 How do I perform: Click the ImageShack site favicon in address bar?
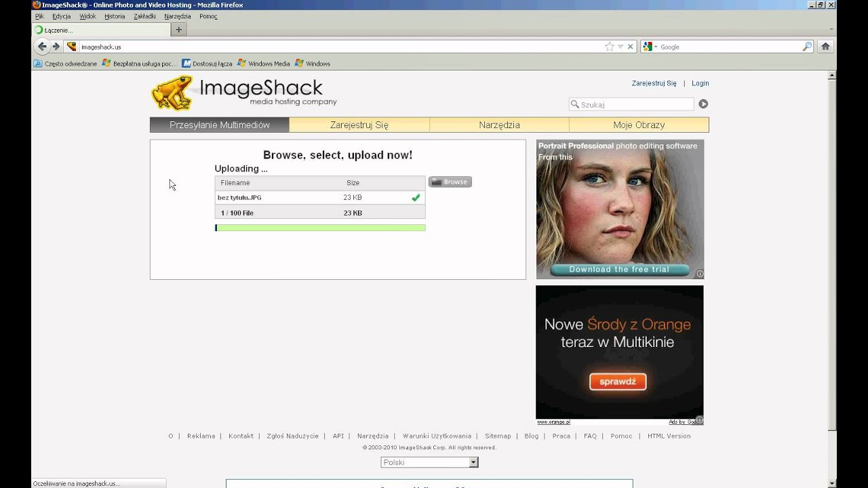click(x=72, y=47)
